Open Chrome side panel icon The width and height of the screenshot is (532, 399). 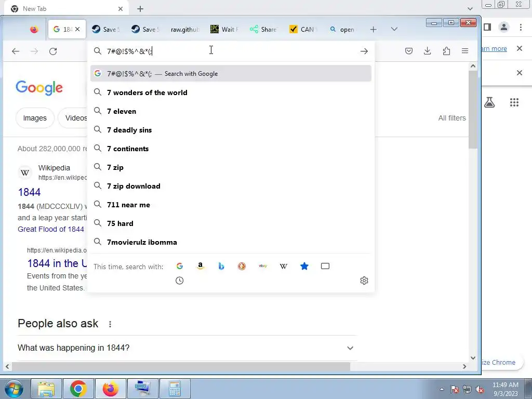pos(487,27)
